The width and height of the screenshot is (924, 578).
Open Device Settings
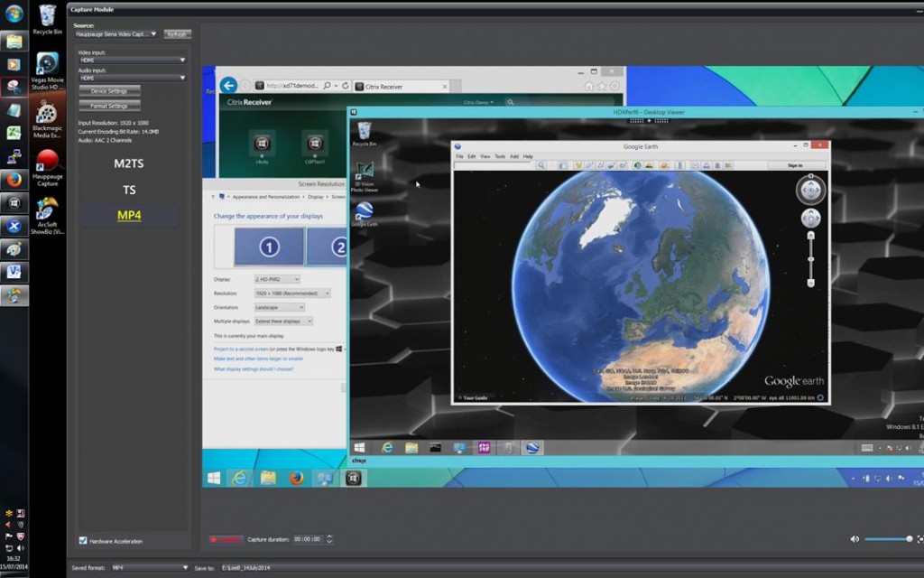tap(109, 91)
